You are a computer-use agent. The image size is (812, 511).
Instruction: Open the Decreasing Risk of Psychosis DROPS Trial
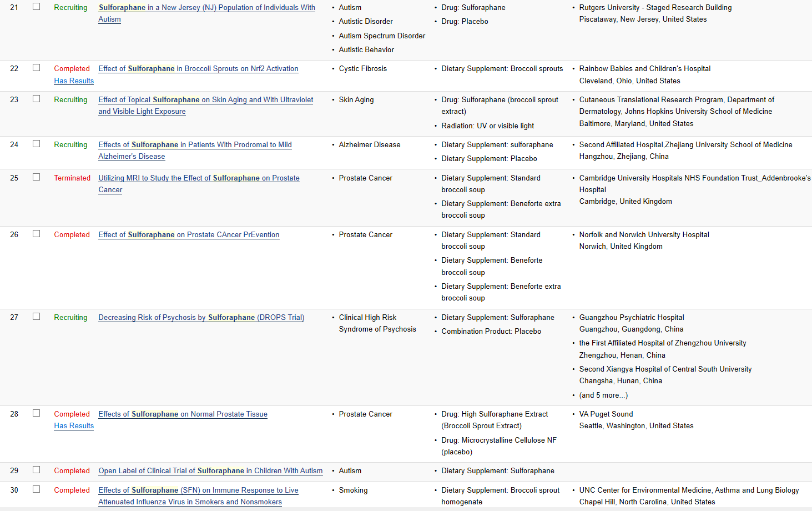pos(201,318)
